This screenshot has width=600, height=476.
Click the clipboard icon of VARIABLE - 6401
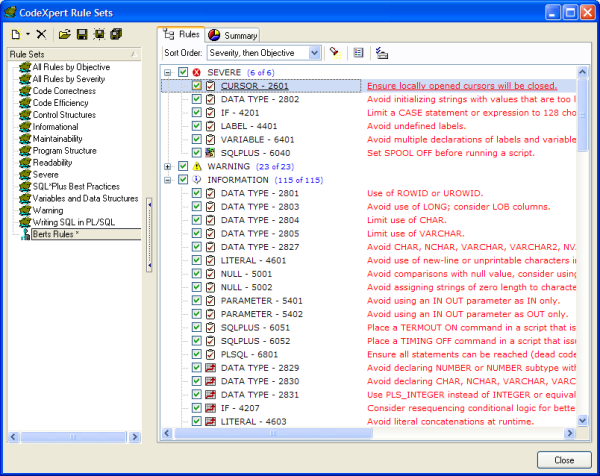tap(210, 139)
